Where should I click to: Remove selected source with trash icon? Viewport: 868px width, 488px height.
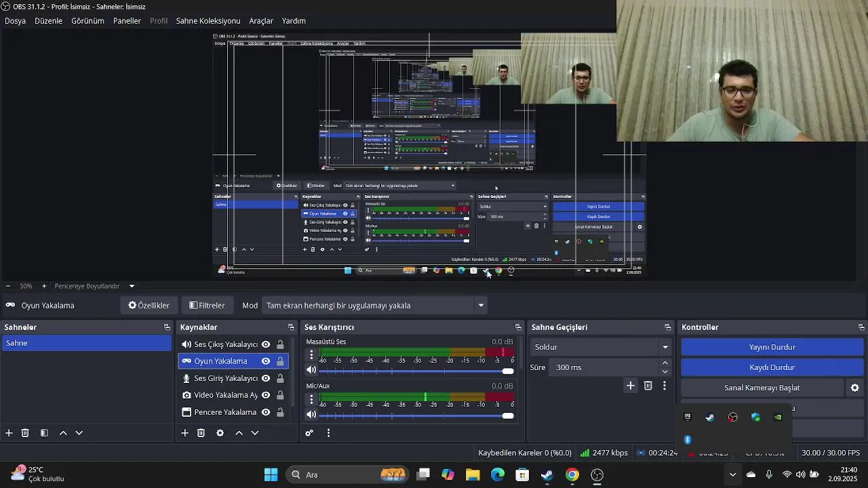coord(201,433)
